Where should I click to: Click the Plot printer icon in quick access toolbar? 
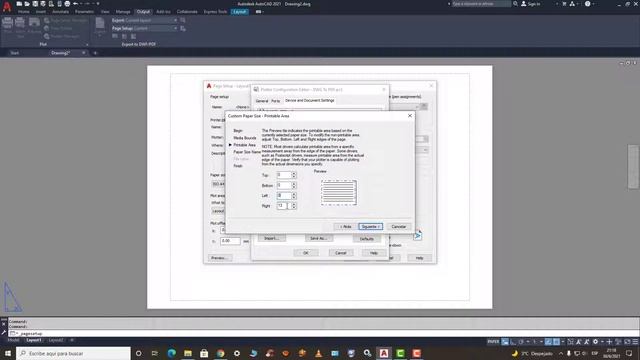point(67,4)
